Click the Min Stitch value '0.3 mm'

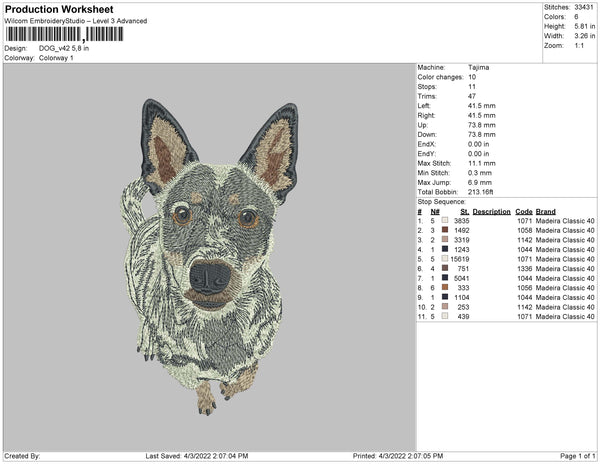coord(480,173)
